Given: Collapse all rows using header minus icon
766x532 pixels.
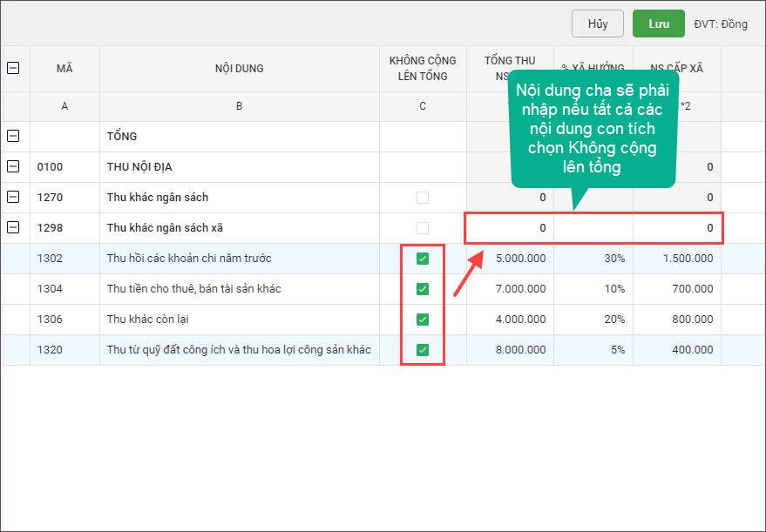Looking at the screenshot, I should [14, 68].
